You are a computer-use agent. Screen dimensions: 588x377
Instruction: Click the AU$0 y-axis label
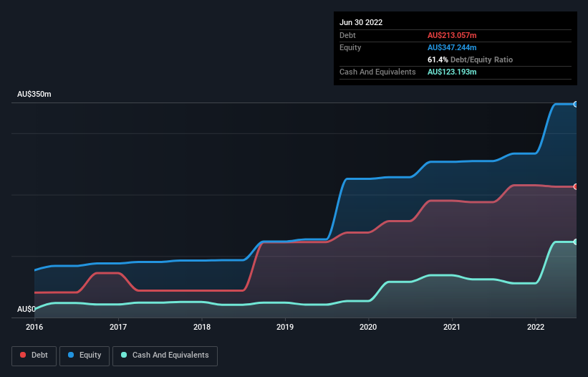coord(26,309)
